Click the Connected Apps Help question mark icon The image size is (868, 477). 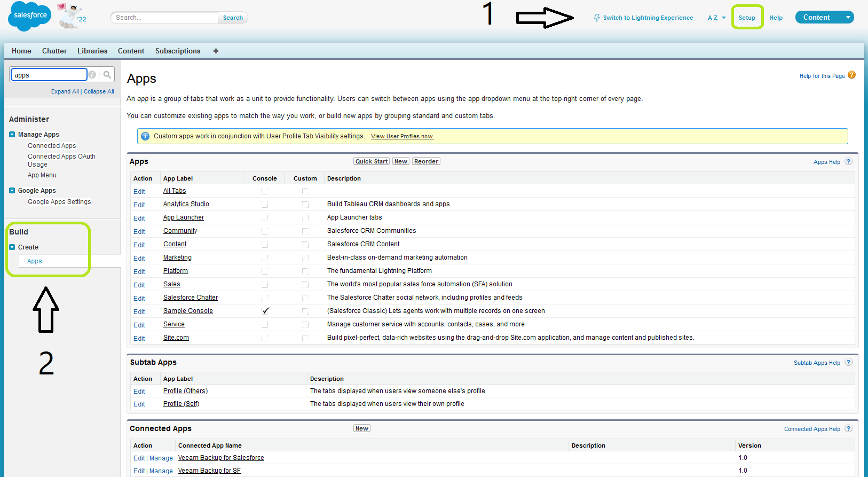849,428
